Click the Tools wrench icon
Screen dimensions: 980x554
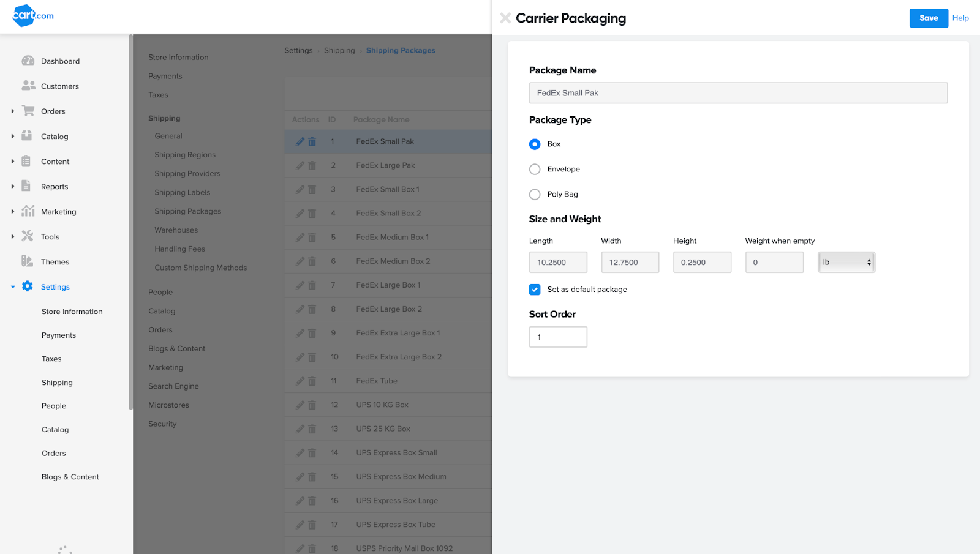pyautogui.click(x=28, y=236)
